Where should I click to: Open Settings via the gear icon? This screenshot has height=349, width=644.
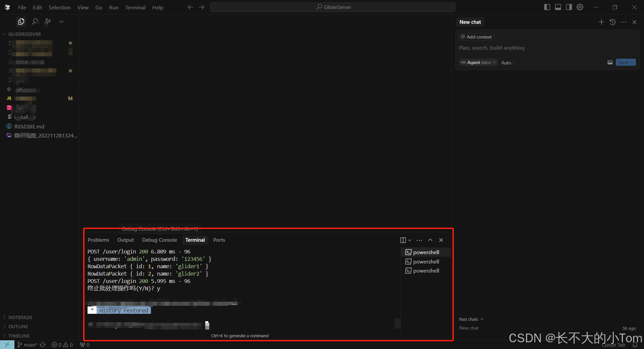(580, 7)
